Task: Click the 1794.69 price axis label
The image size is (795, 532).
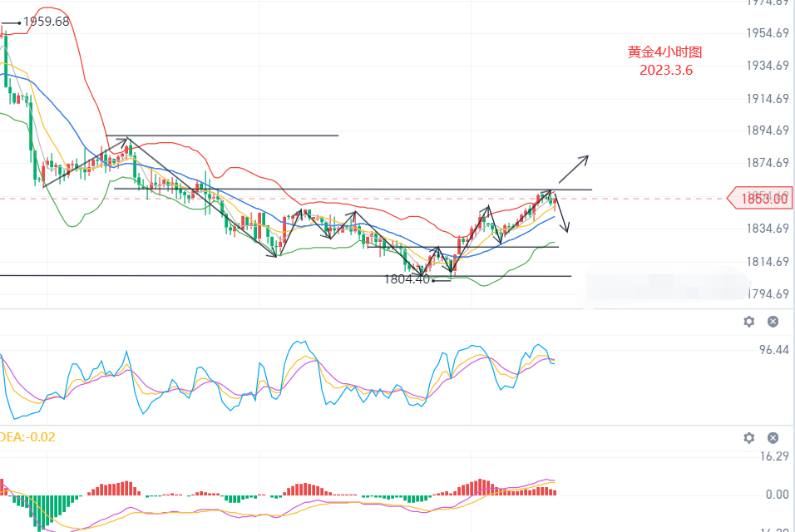Action: point(768,294)
